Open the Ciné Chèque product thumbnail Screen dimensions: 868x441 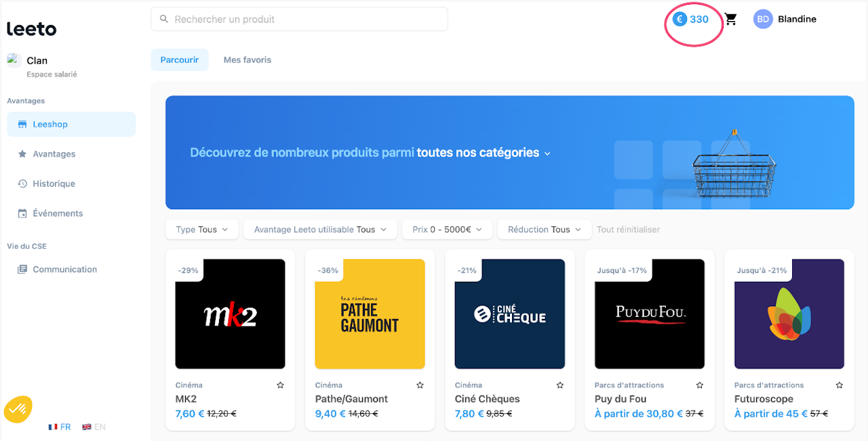pos(510,314)
